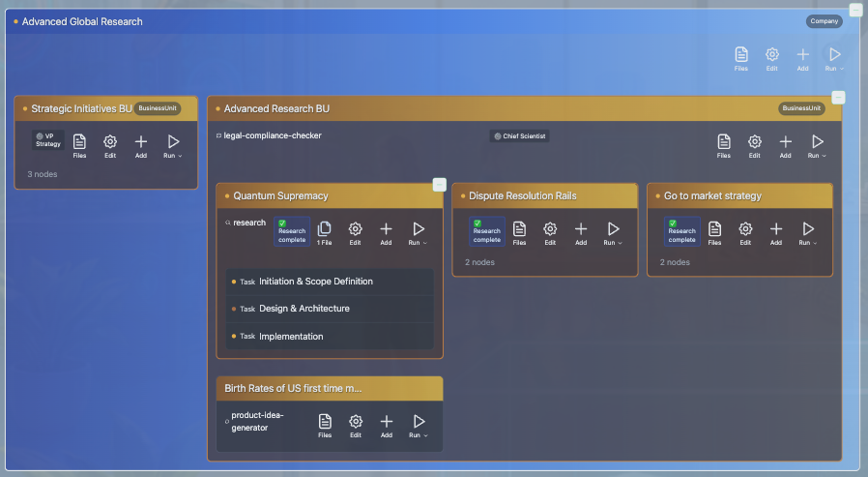Add an item to Quantum Supremacy

386,233
